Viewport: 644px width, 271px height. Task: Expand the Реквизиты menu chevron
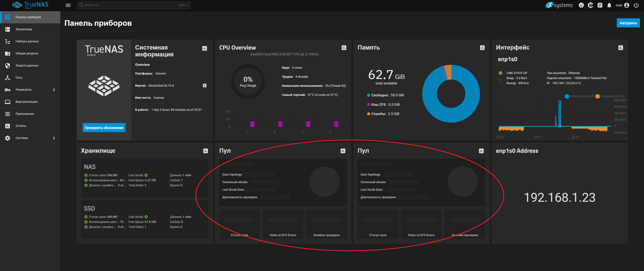tap(54, 90)
